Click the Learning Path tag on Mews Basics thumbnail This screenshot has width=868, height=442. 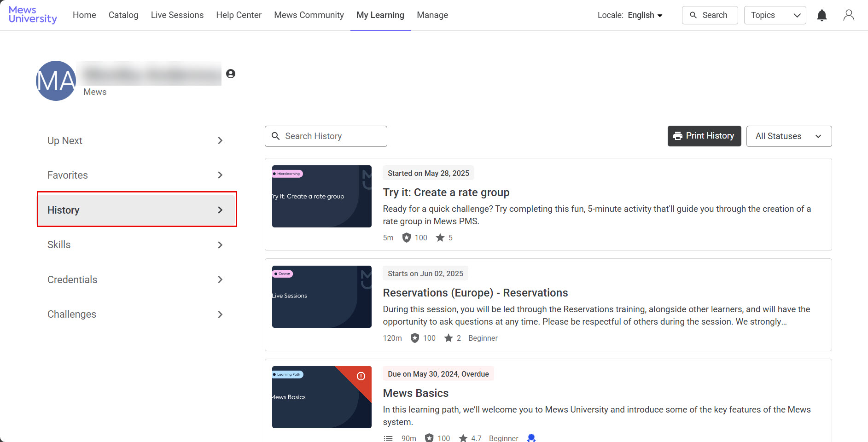(x=288, y=374)
